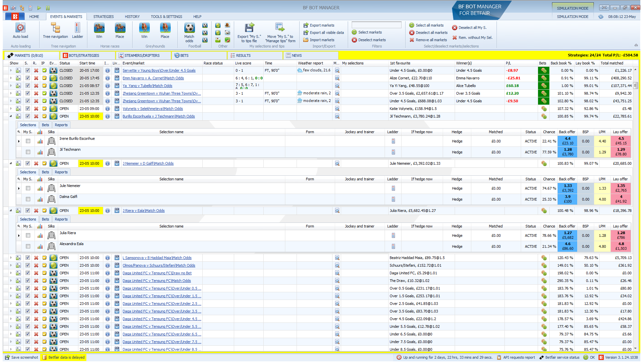Click Select markets filter button
This screenshot has height=364, width=643.
pos(367,32)
